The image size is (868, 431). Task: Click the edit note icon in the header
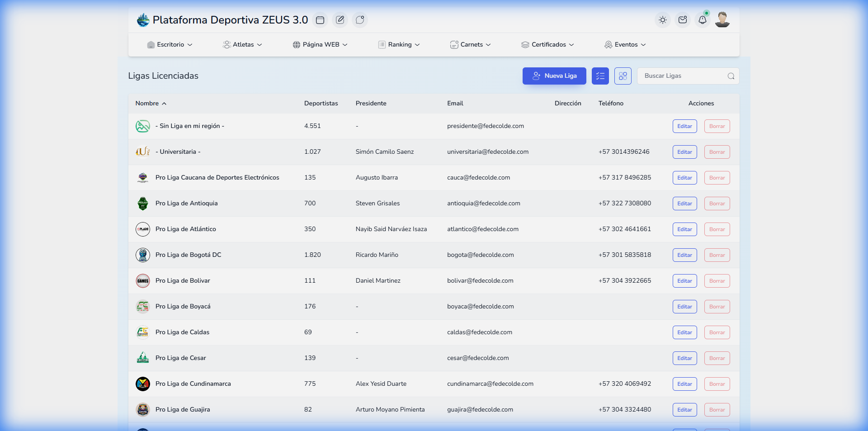pos(340,20)
